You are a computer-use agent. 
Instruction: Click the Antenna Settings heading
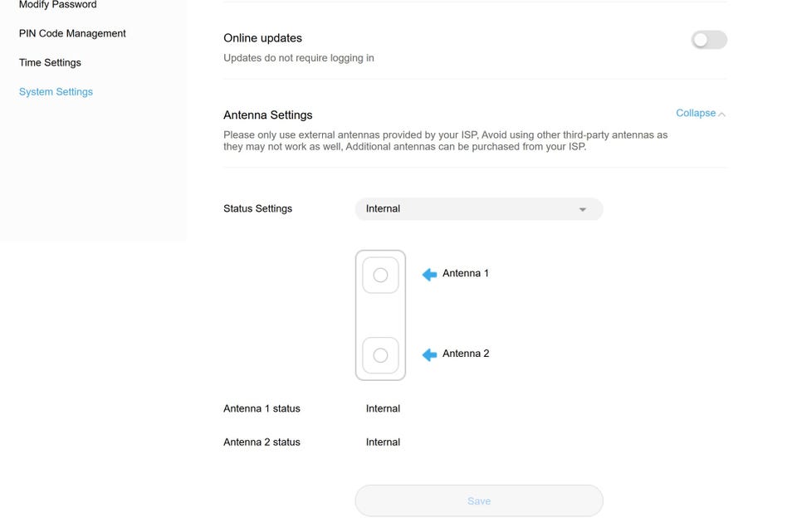(x=267, y=115)
